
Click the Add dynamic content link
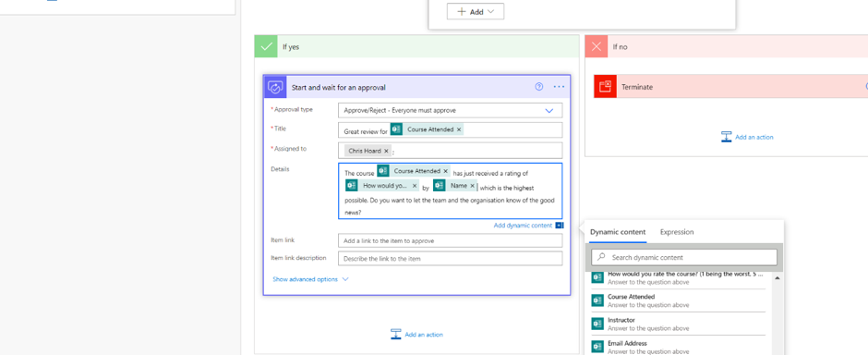[523, 226]
